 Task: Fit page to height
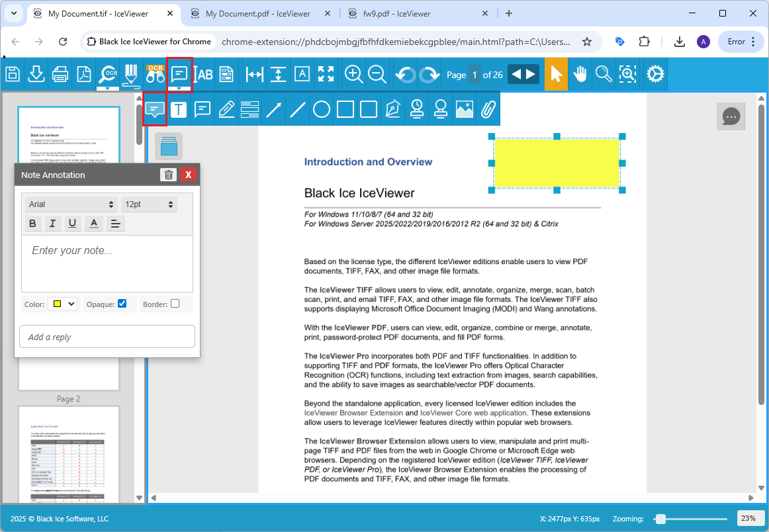click(x=278, y=75)
